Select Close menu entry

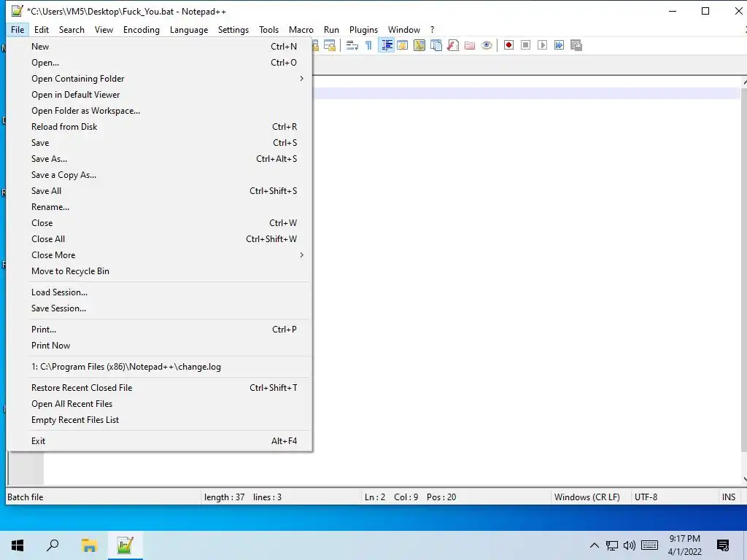coord(160,223)
